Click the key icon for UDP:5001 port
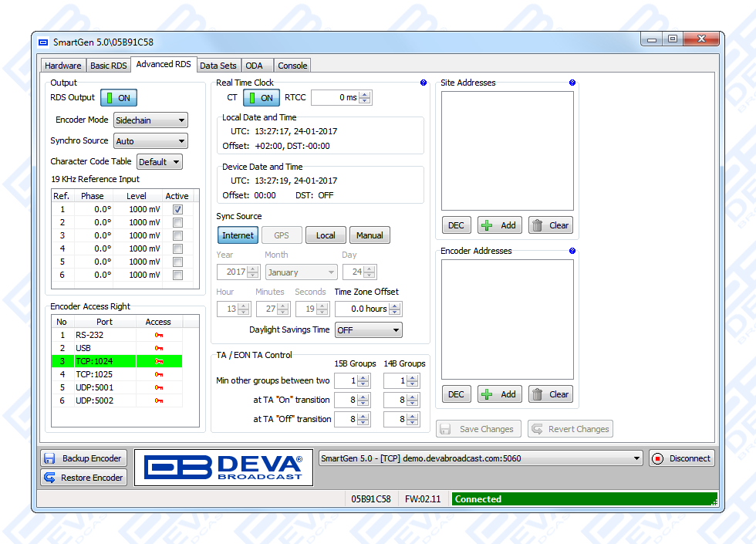 [x=158, y=387]
